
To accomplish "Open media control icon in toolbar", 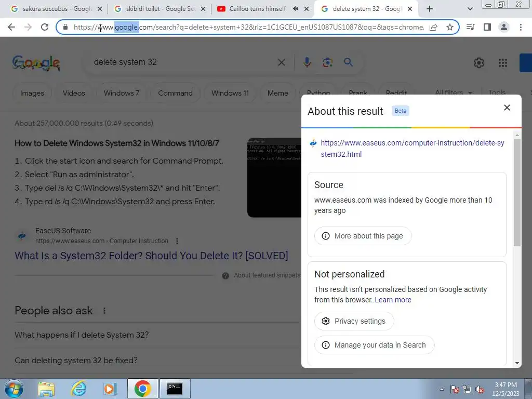I will click(470, 27).
